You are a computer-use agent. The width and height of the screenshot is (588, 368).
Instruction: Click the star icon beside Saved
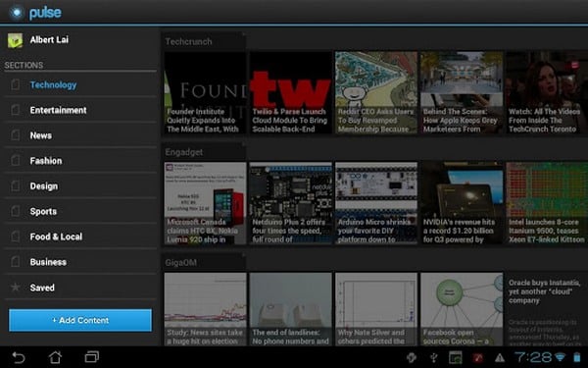coord(15,288)
